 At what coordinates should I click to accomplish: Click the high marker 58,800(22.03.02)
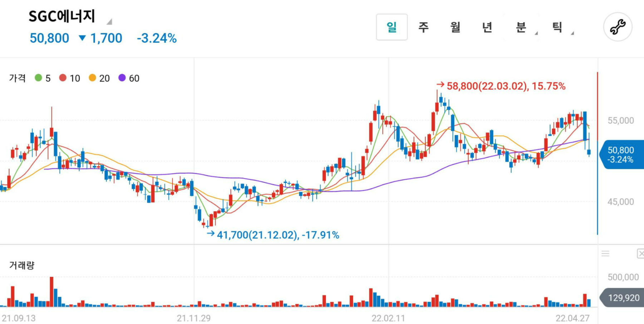[x=501, y=86]
